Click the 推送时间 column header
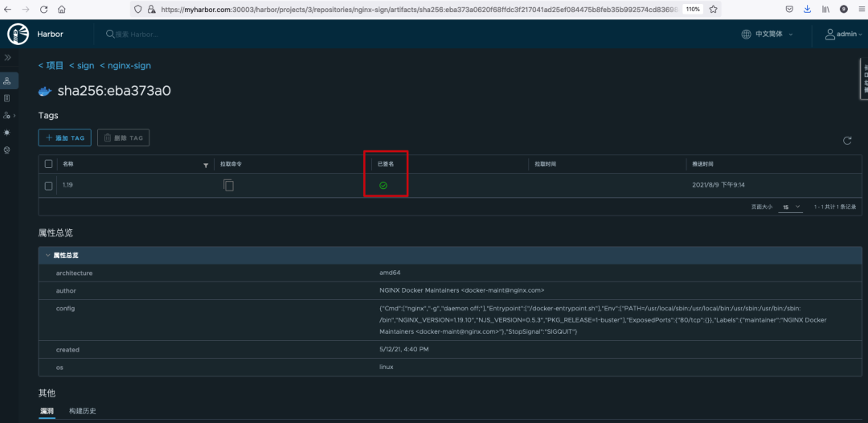This screenshot has width=868, height=423. [x=703, y=164]
